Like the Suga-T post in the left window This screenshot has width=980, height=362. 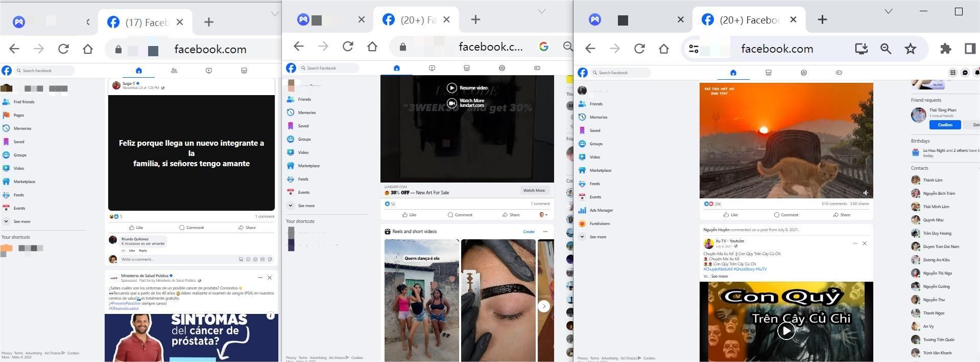(x=136, y=228)
